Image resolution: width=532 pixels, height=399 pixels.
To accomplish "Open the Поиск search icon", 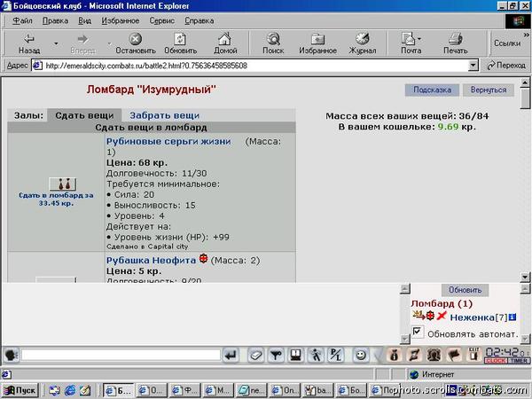I will click(x=273, y=39).
